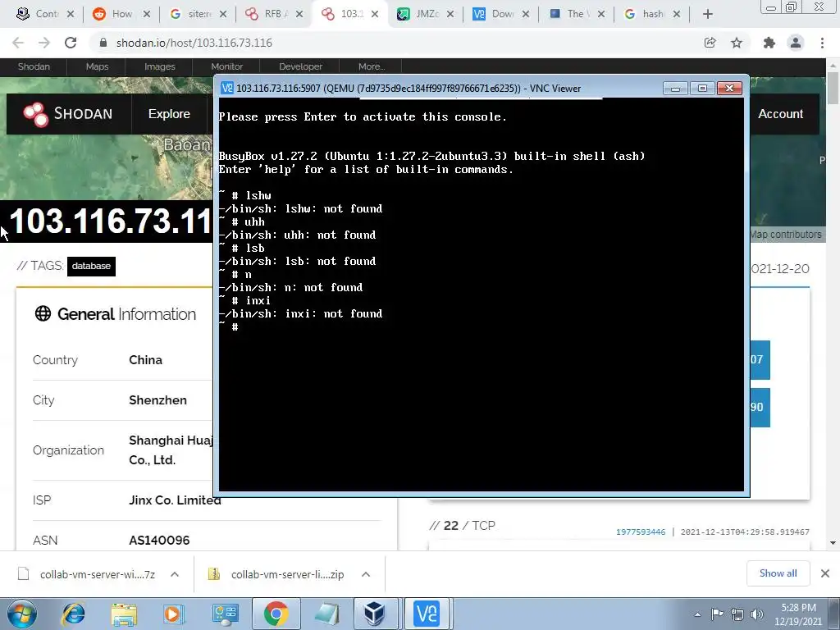Click the Action Center flag icon
Viewport: 840px width, 630px height.
pyautogui.click(x=717, y=614)
